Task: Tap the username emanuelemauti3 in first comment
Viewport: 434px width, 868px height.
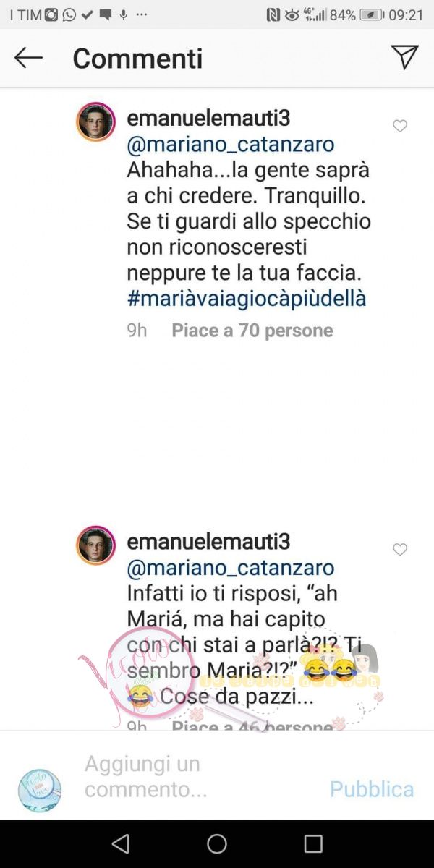Action: [208, 118]
